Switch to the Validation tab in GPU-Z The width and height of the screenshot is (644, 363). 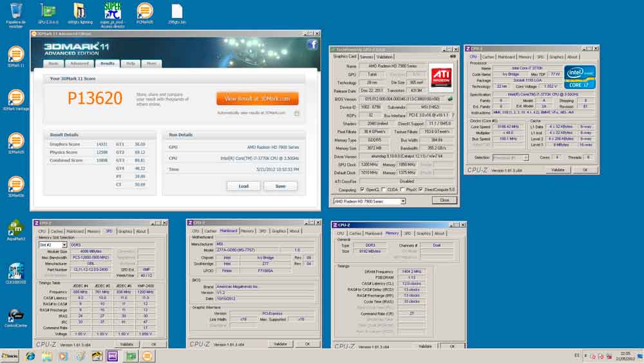point(384,57)
